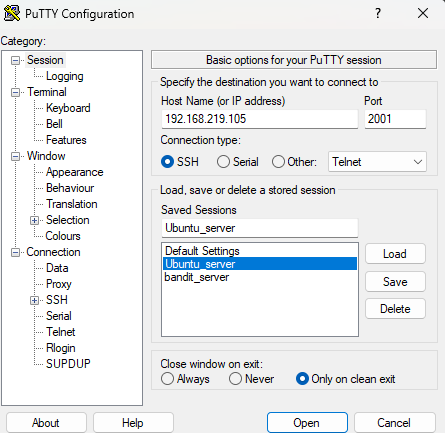Delete the selected saved session
This screenshot has width=445, height=433.
pos(395,309)
